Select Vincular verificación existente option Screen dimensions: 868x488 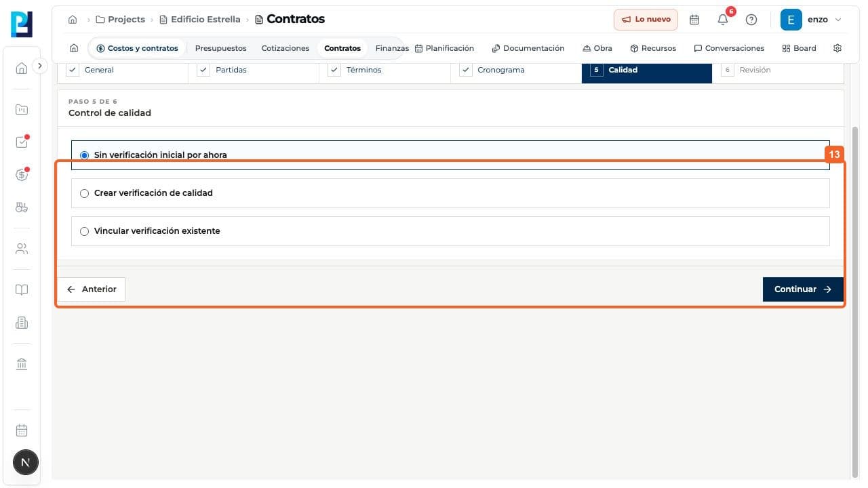[450, 231]
